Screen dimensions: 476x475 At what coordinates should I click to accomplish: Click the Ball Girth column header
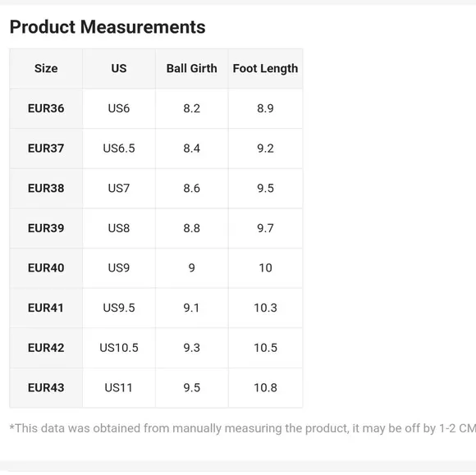coord(191,69)
